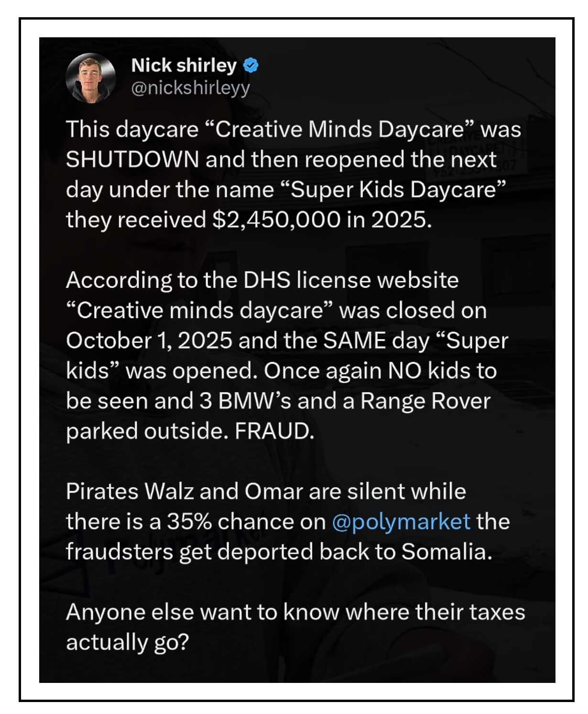Image resolution: width=588 pixels, height=714 pixels.
Task: Follow the @polymarket mention link
Action: [x=401, y=522]
